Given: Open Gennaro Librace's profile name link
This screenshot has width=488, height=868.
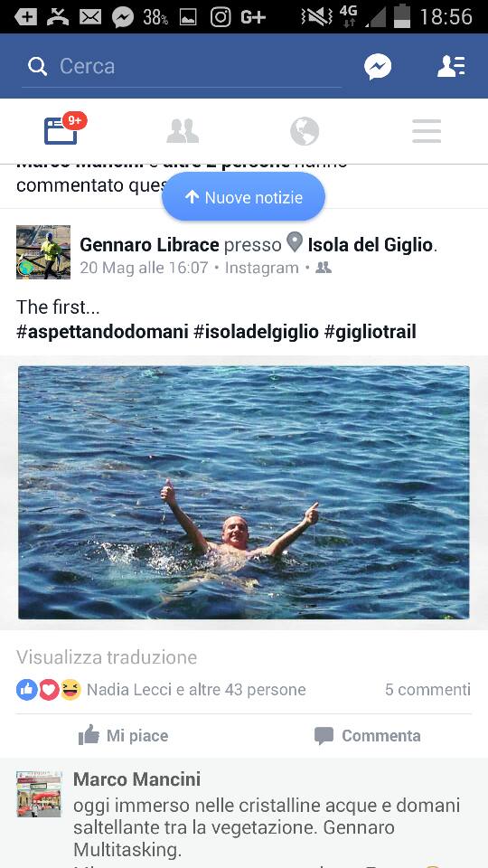Looking at the screenshot, I should coord(149,244).
